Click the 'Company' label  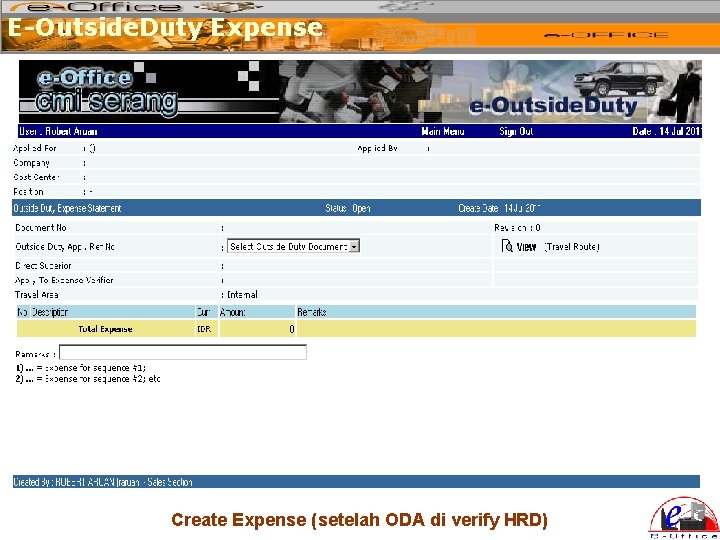tap(31, 163)
